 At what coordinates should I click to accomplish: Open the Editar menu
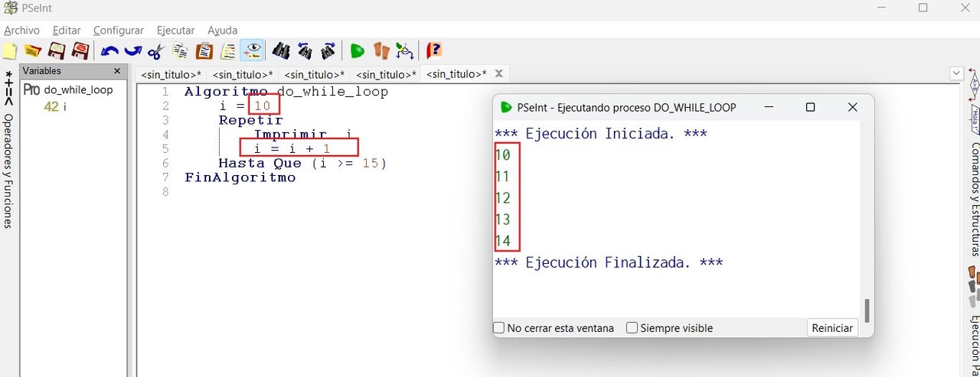click(x=67, y=31)
